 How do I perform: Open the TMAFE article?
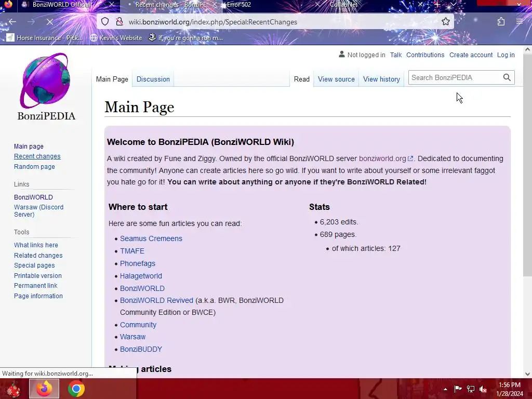[132, 251]
